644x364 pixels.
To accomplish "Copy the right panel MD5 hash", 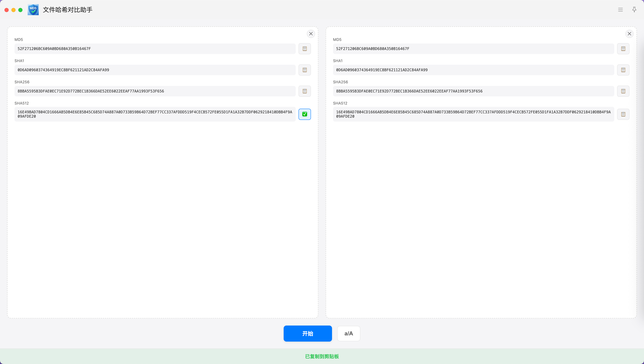I will tap(623, 49).
